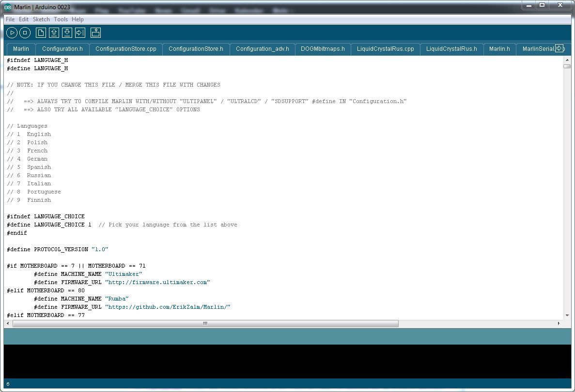Click the '// 8 Portuguese' comment line

click(34, 192)
